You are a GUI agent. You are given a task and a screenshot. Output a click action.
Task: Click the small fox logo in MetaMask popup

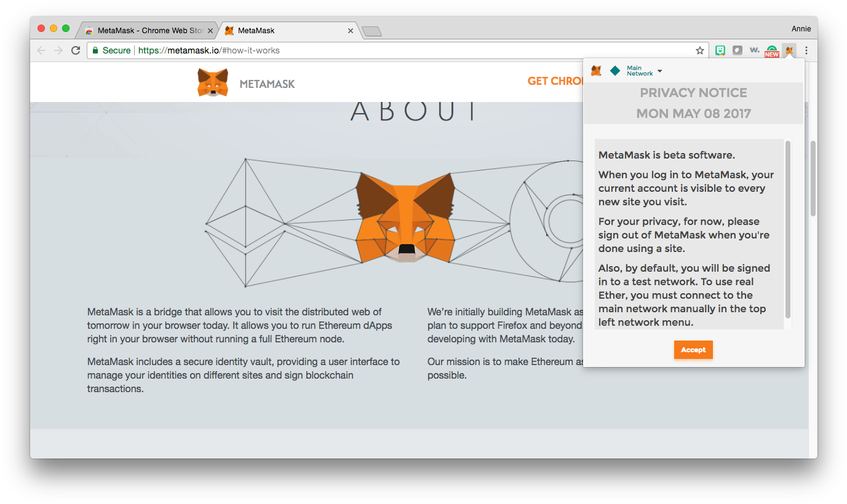(596, 71)
